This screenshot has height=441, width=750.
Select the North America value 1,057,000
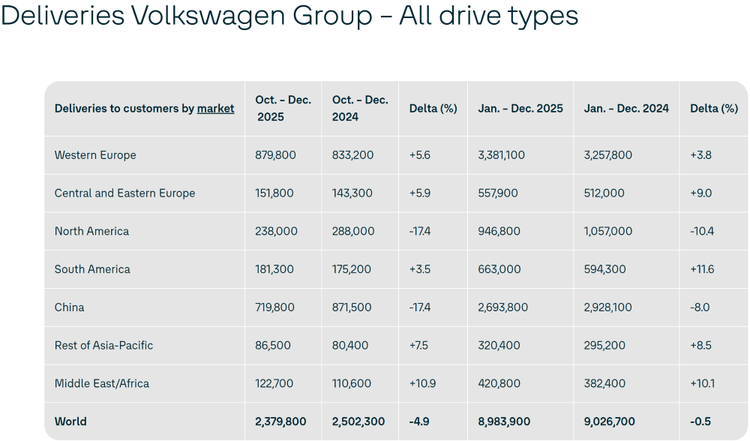point(608,231)
